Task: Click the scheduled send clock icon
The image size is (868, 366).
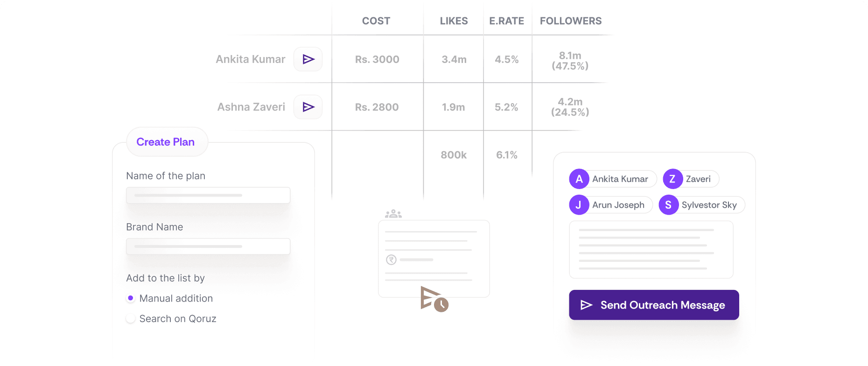Action: (434, 299)
